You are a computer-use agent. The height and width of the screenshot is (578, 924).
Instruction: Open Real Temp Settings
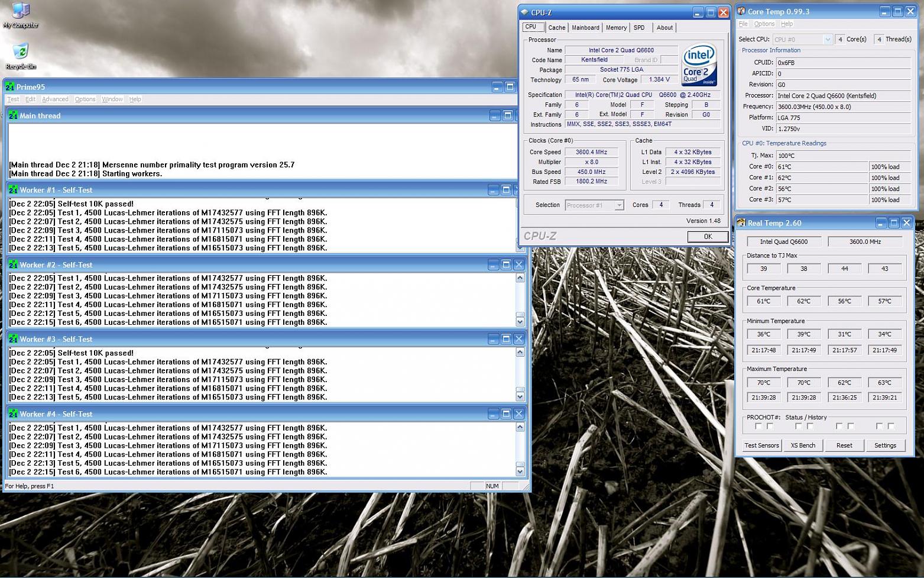click(885, 445)
